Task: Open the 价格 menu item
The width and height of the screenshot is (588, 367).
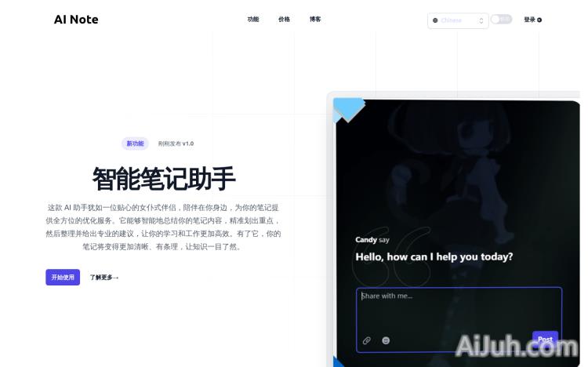Action: [x=284, y=19]
